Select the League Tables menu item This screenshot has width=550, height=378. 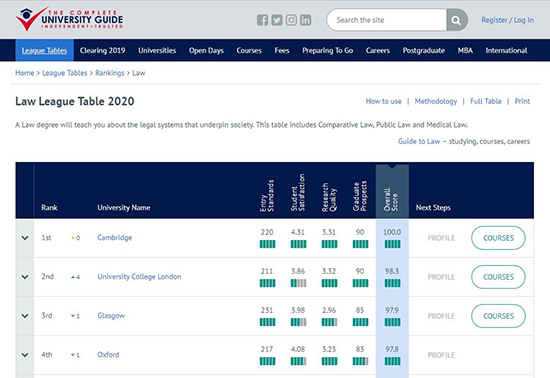[x=45, y=50]
